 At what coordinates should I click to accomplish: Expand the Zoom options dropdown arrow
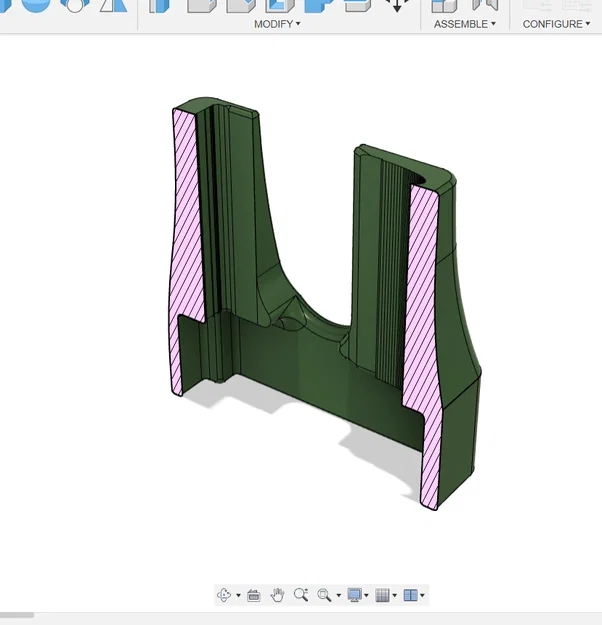pos(338,596)
